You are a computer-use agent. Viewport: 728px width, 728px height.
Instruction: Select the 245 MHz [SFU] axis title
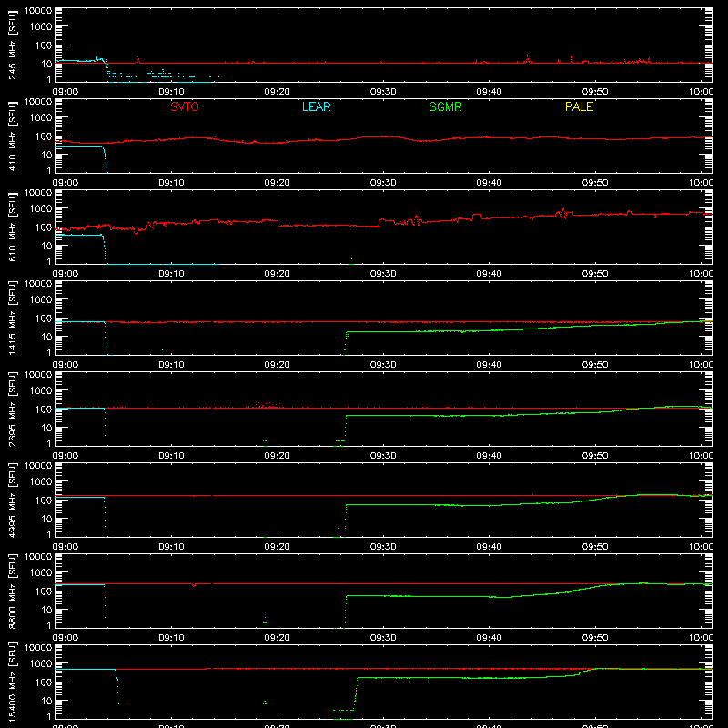(13, 45)
